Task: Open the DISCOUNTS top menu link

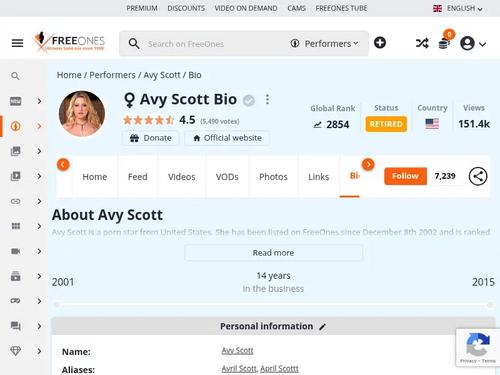Action: pos(186,8)
